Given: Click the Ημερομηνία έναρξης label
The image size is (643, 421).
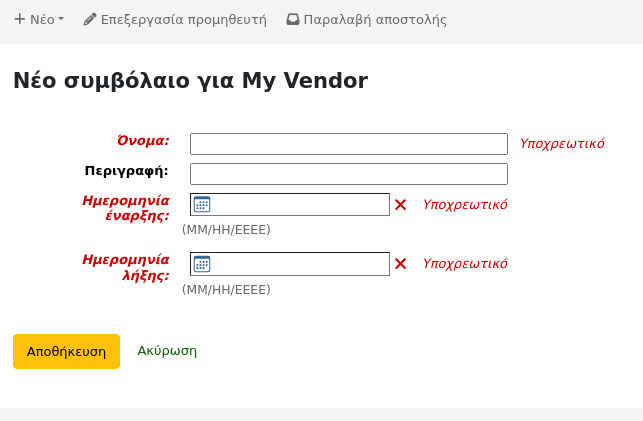Looking at the screenshot, I should pyautogui.click(x=126, y=207).
